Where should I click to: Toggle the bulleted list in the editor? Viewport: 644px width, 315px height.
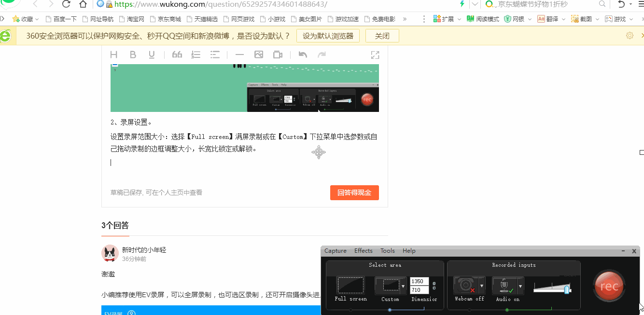point(215,55)
